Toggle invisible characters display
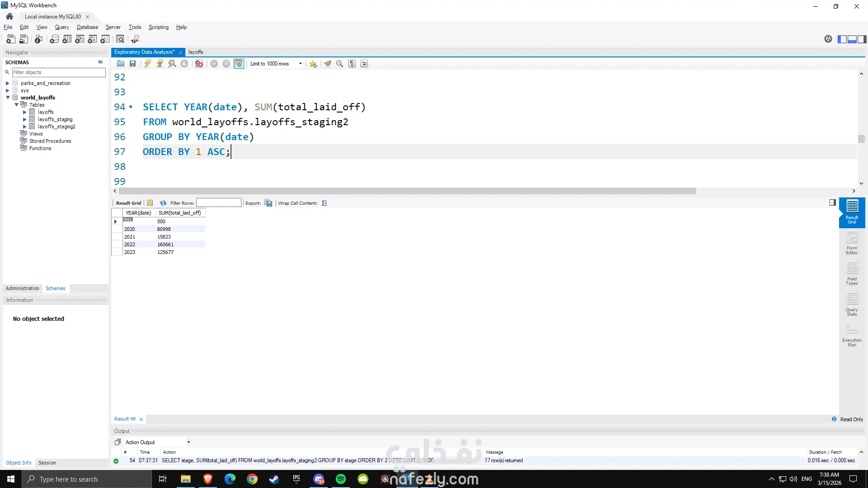The width and height of the screenshot is (868, 488). [352, 64]
